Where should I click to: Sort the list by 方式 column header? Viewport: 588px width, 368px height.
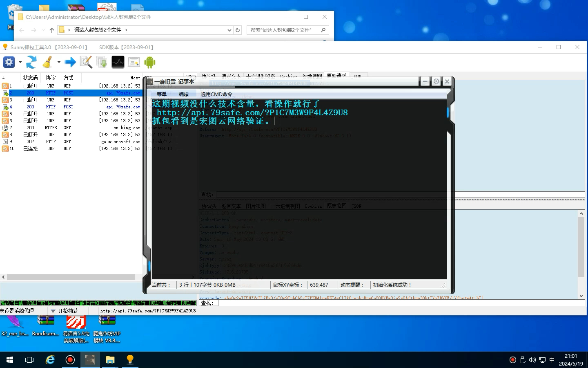pos(69,78)
